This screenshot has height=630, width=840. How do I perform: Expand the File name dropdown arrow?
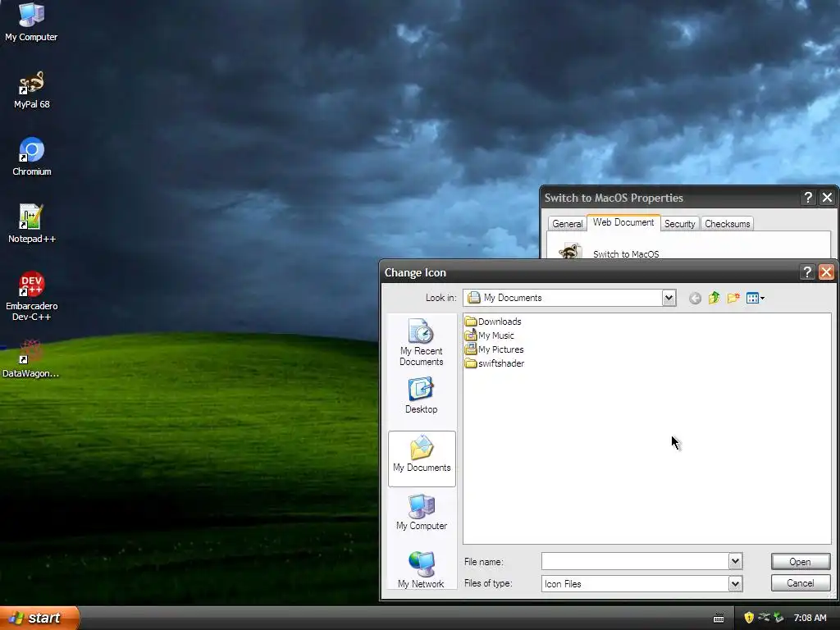click(735, 561)
